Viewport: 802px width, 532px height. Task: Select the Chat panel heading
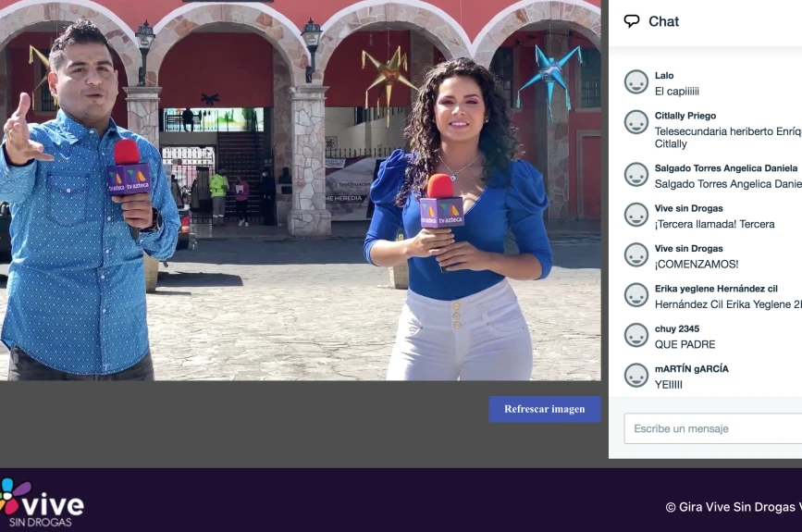[663, 21]
